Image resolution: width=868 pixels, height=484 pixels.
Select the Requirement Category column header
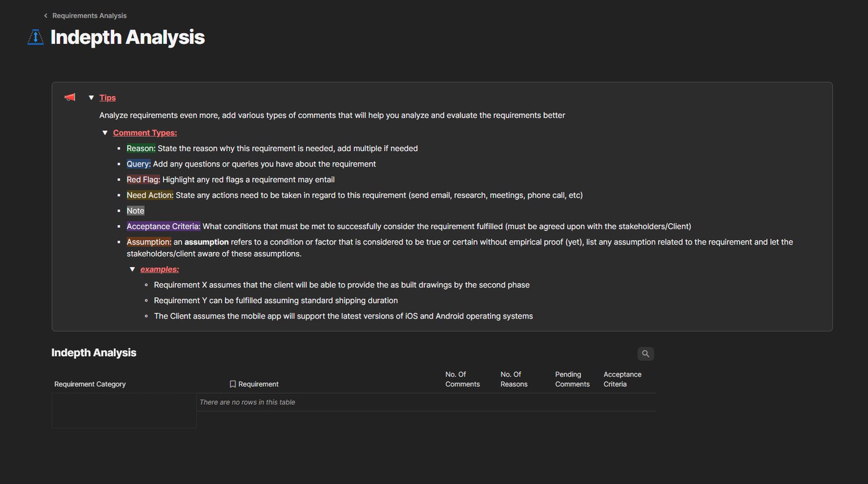[90, 384]
